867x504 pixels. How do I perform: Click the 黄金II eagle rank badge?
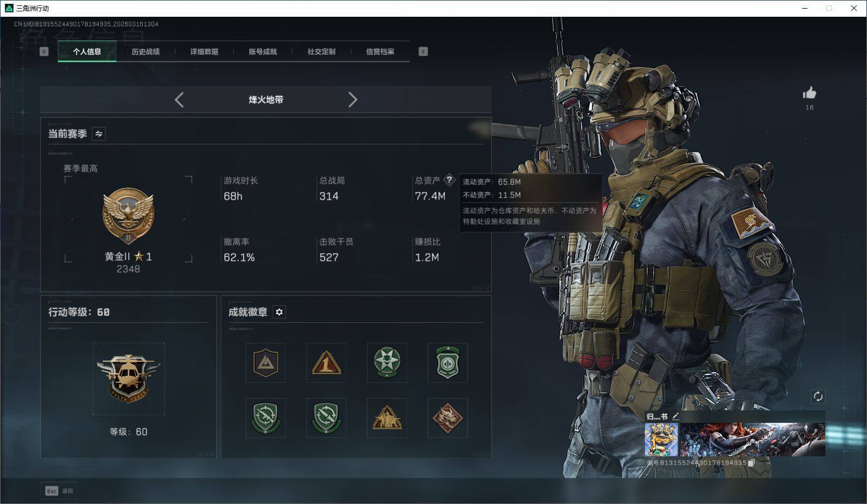(x=128, y=217)
